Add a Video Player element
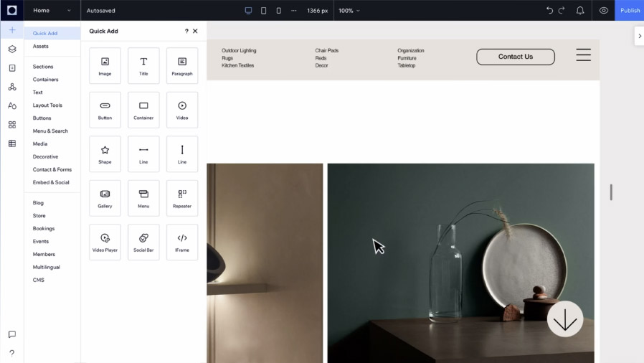 click(105, 242)
